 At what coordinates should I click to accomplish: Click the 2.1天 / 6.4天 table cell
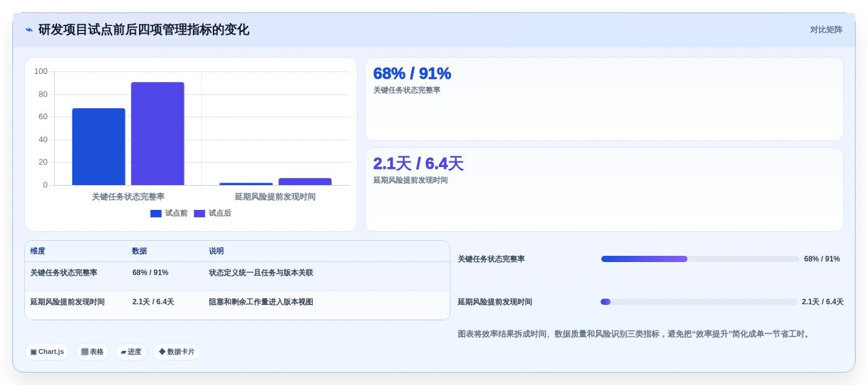[x=153, y=302]
